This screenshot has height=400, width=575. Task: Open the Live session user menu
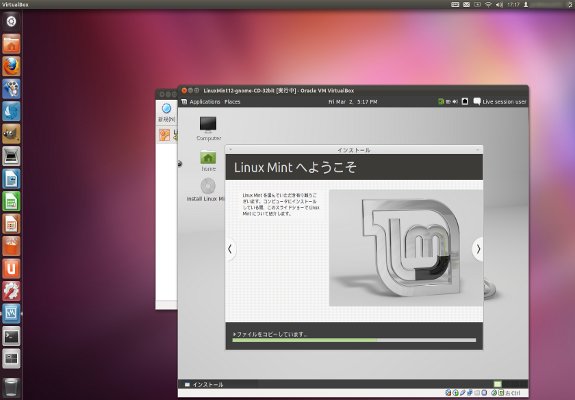pyautogui.click(x=504, y=102)
